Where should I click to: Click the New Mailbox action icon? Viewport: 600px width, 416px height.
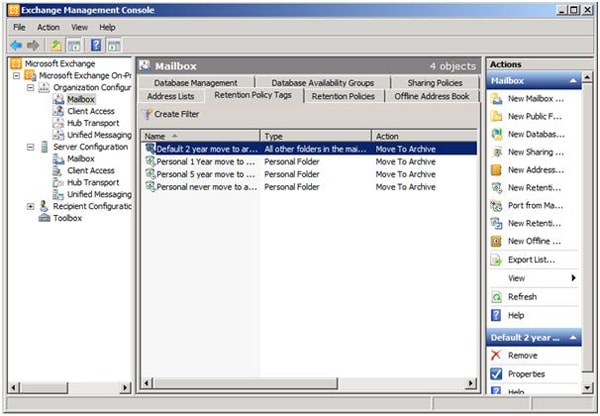(496, 99)
